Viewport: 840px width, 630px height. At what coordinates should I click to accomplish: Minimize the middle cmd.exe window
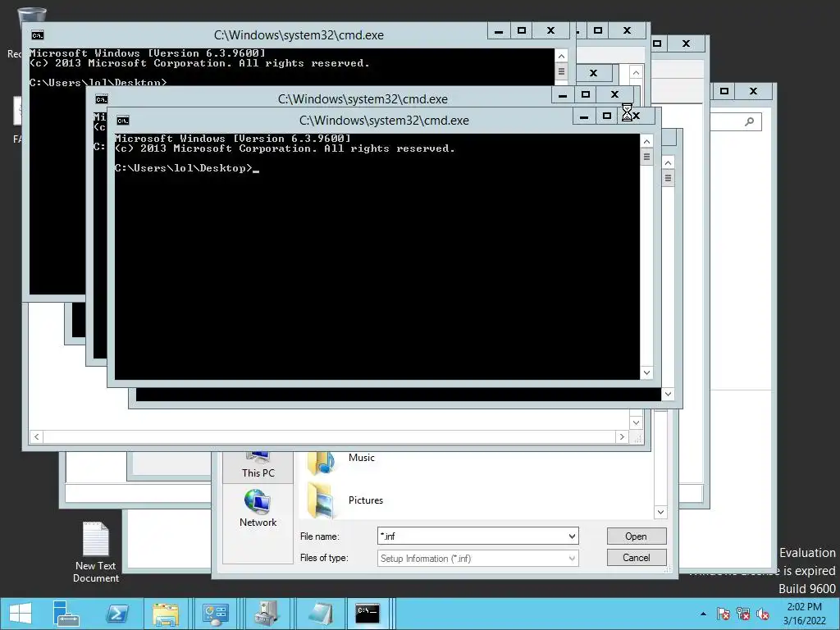563,94
